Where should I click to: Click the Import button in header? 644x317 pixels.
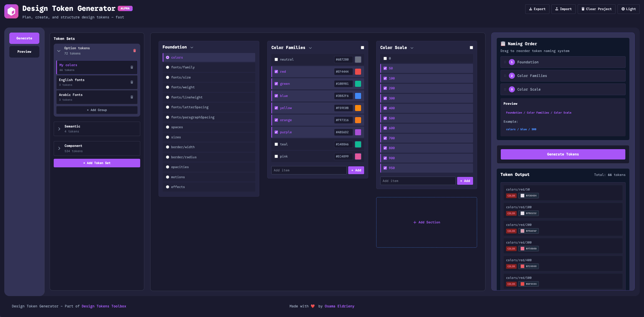(x=563, y=9)
